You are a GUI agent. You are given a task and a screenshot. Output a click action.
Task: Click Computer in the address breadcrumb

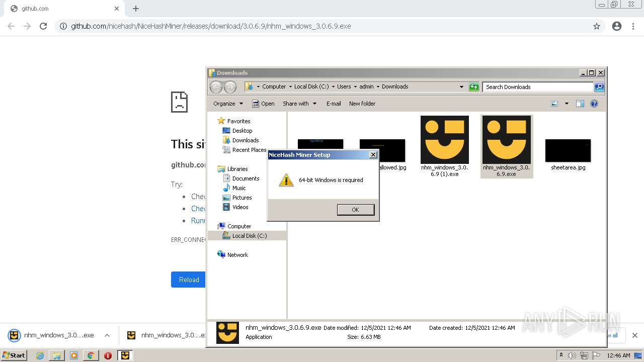(x=274, y=86)
